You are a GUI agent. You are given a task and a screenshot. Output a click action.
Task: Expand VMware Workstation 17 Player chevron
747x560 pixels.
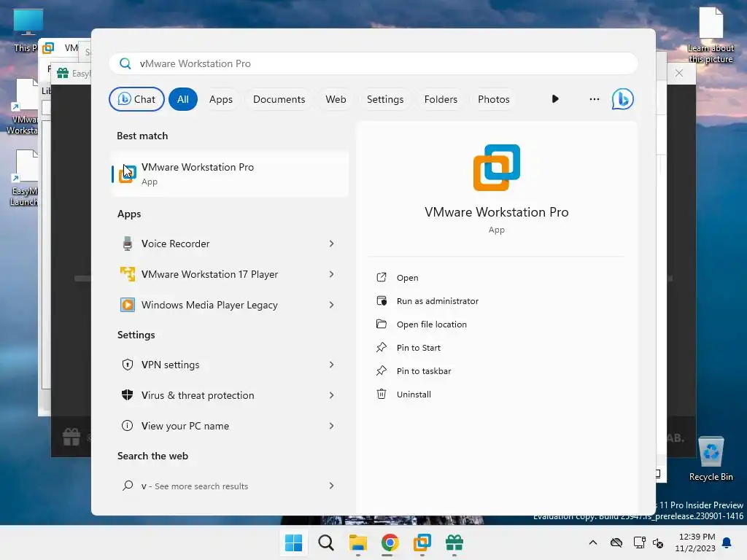332,274
